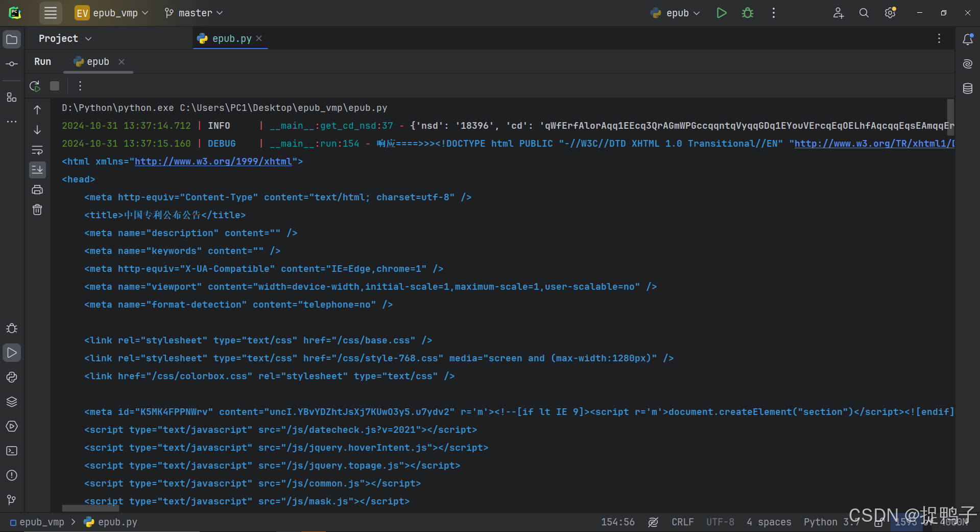Image resolution: width=980 pixels, height=532 pixels.
Task: Clear all console output trash
Action: (37, 210)
